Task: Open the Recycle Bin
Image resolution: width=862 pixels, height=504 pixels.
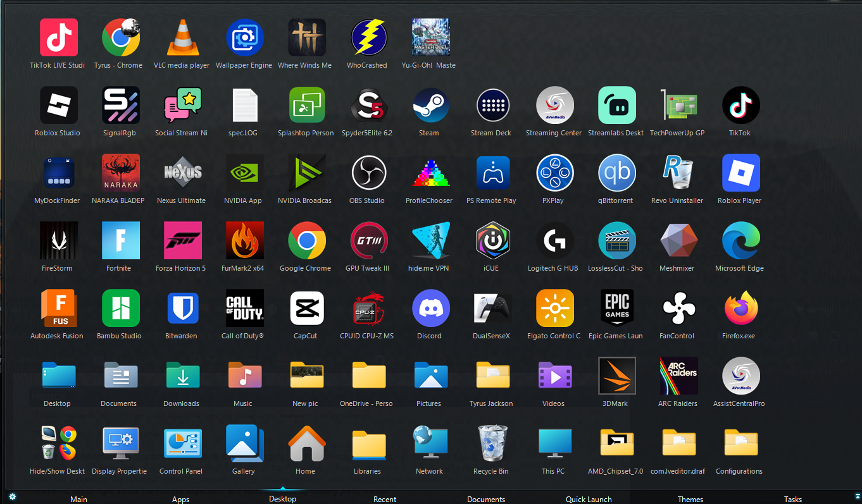Action: 491,444
